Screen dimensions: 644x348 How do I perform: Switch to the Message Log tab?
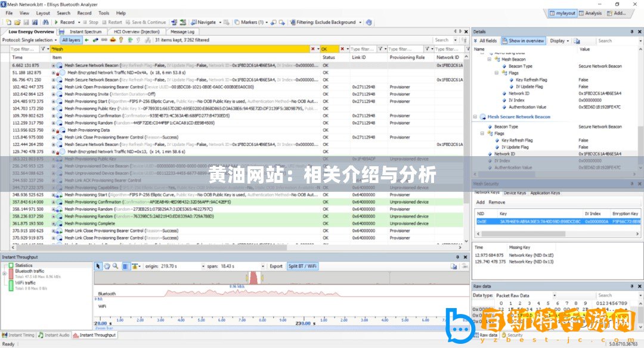tap(182, 32)
